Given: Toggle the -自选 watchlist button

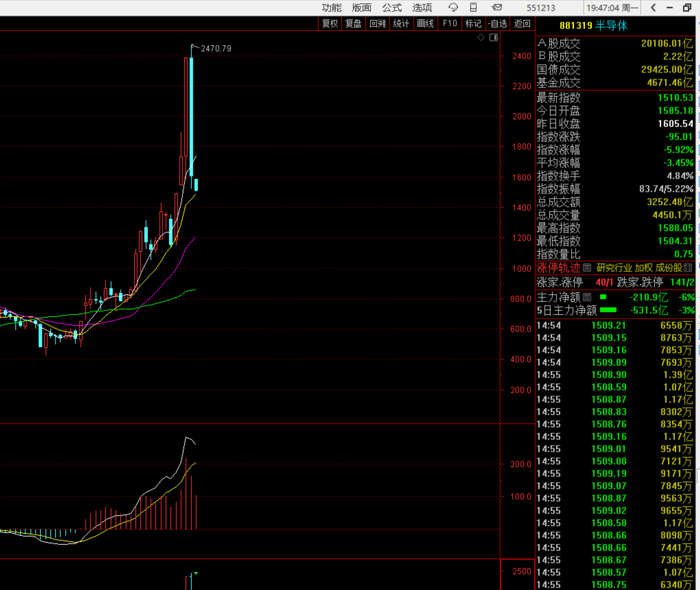Looking at the screenshot, I should point(497,23).
